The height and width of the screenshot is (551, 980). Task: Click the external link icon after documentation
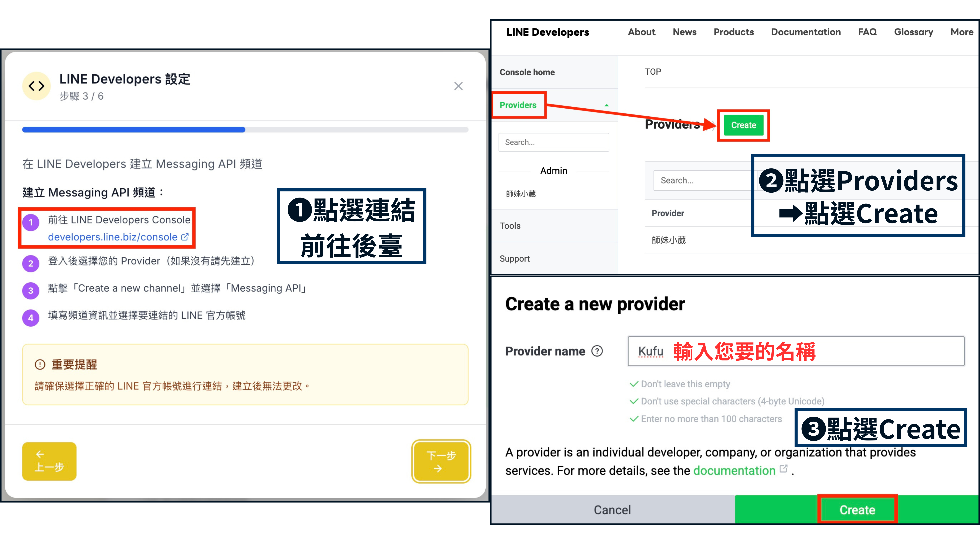[783, 469]
